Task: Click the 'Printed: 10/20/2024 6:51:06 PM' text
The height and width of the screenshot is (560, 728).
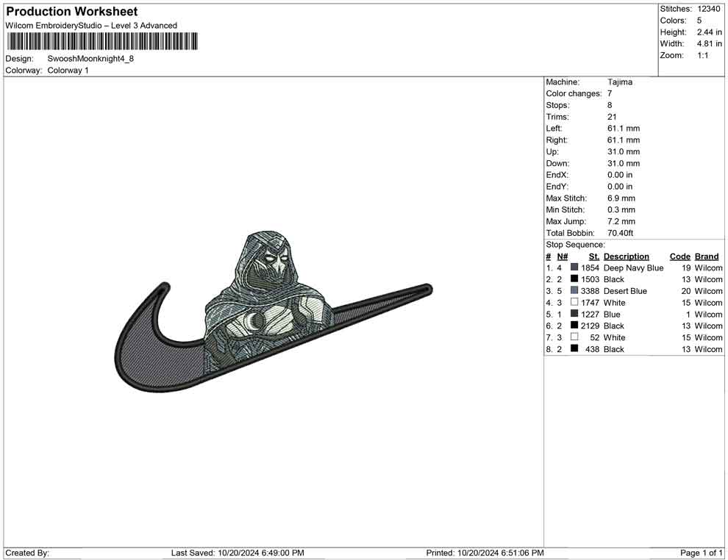Action: pos(485,553)
